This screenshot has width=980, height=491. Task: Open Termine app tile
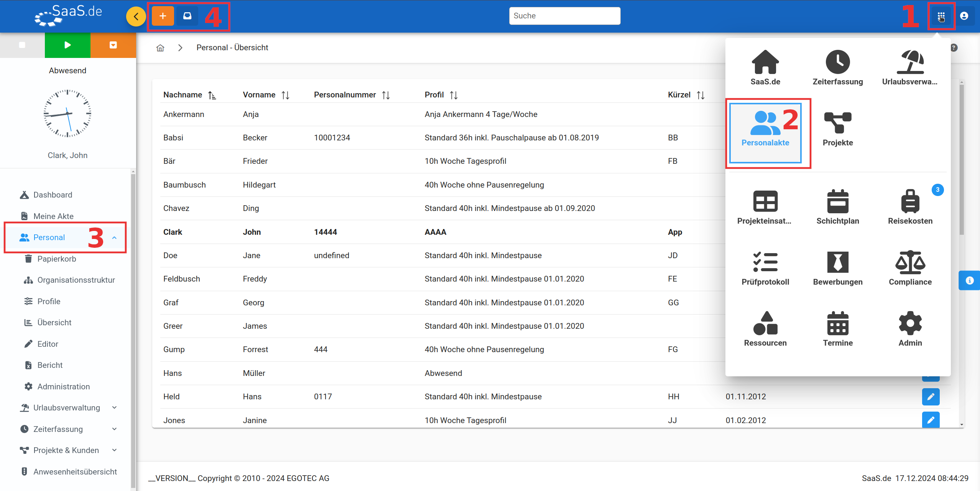[838, 329]
